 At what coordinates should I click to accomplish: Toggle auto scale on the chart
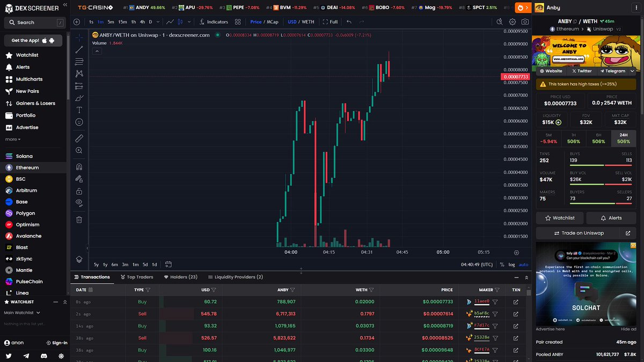coord(523,264)
